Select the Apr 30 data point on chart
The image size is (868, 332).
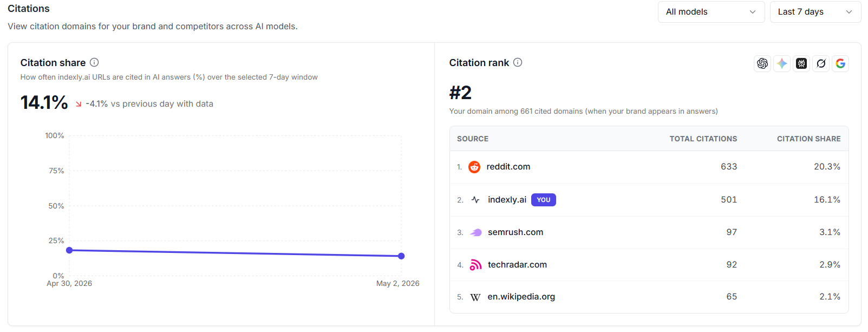(69, 250)
